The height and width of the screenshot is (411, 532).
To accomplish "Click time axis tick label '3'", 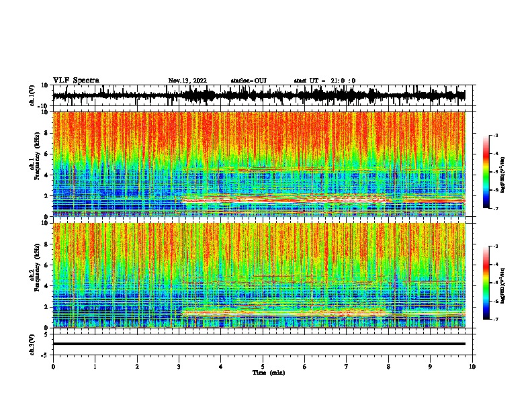I will (179, 367).
